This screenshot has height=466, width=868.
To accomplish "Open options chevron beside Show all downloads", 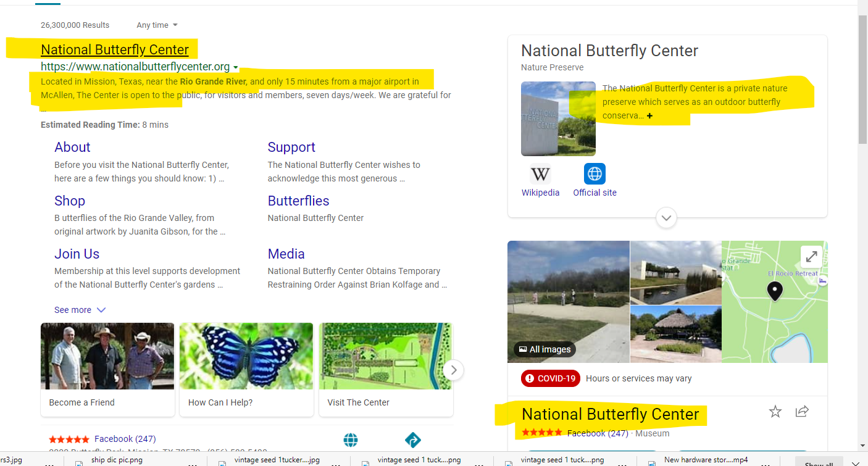I will click(x=855, y=464).
